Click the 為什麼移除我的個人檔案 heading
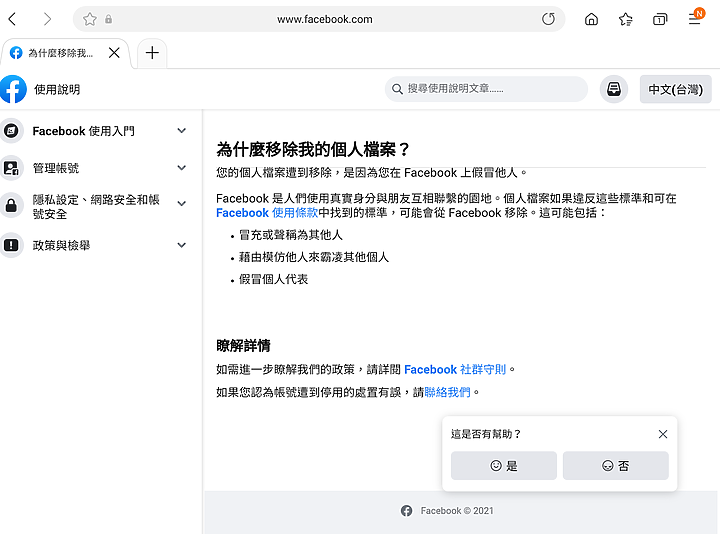This screenshot has height=534, width=720. (x=313, y=150)
